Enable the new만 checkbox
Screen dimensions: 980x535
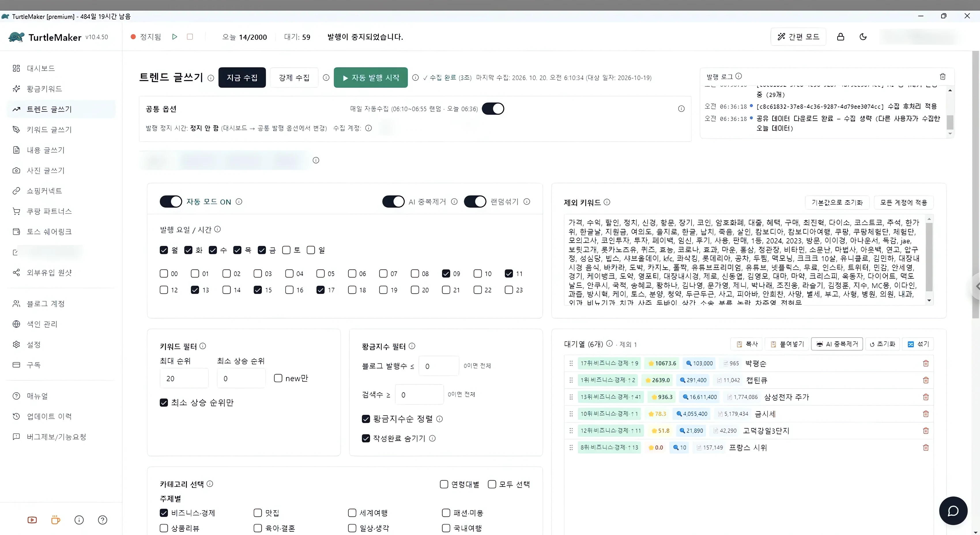(x=278, y=378)
